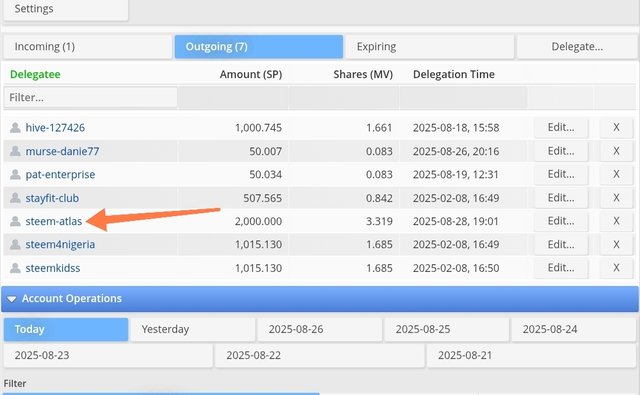This screenshot has width=640, height=395.
Task: Select the Yesterday operations tab
Action: tap(193, 329)
